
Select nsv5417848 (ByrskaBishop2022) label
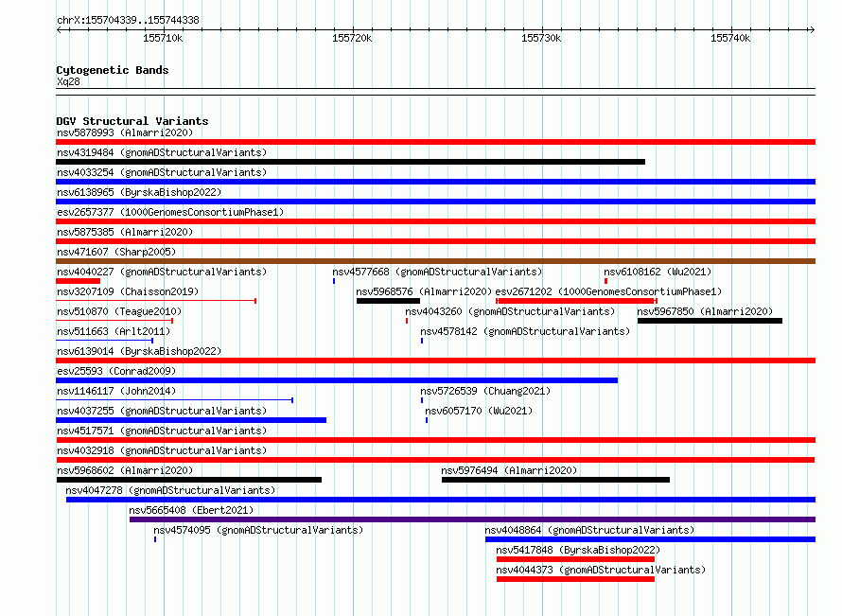click(578, 550)
